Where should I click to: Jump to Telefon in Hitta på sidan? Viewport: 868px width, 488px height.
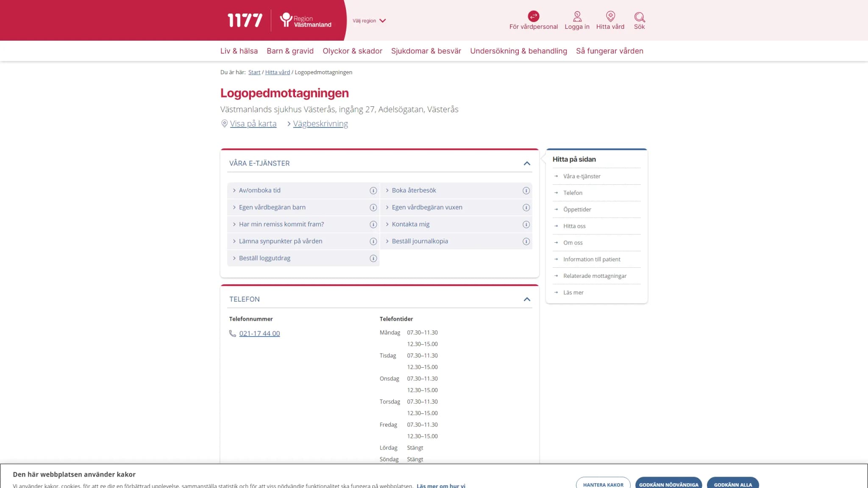pyautogui.click(x=573, y=193)
